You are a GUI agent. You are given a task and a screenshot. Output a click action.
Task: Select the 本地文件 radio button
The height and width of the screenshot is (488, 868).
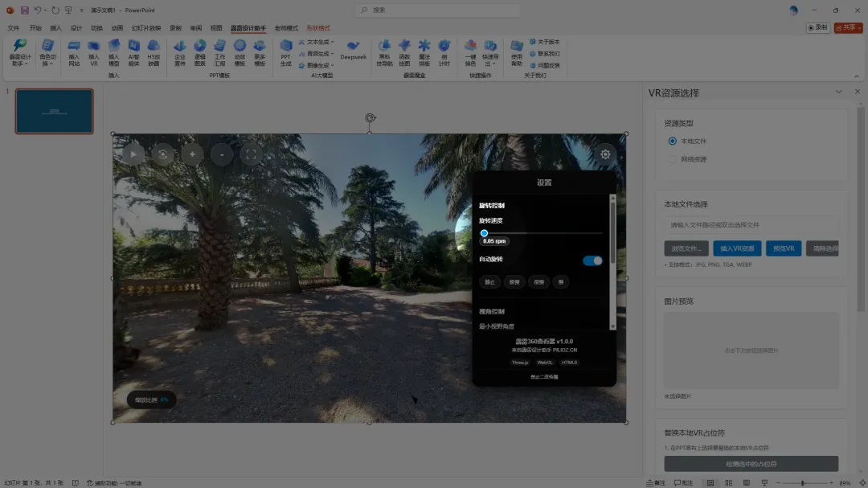(673, 141)
